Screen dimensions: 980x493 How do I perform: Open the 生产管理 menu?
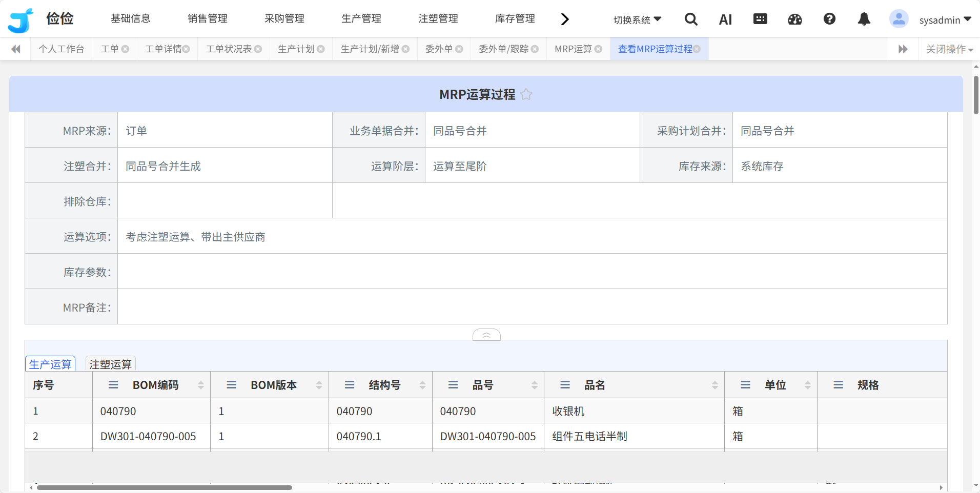click(x=361, y=19)
